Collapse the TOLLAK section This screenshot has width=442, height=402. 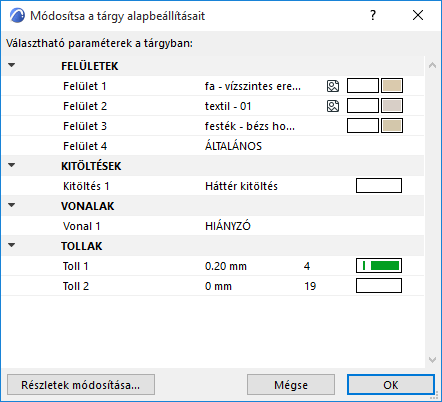coord(12,245)
